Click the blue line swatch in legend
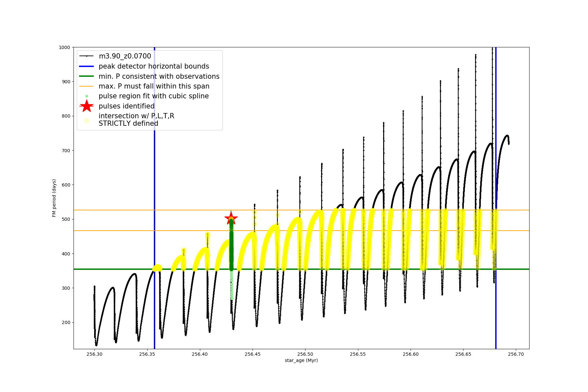The height and width of the screenshot is (392, 588). click(87, 66)
